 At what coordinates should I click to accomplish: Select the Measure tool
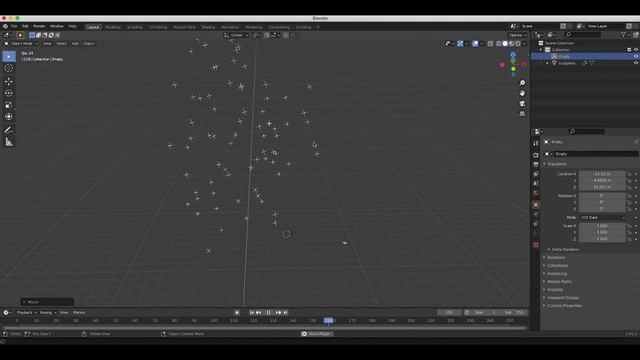pos(9,142)
